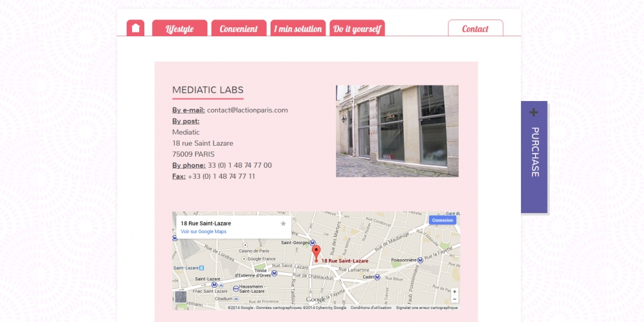Select the Do it yourself tab
644x322 pixels.
(357, 29)
